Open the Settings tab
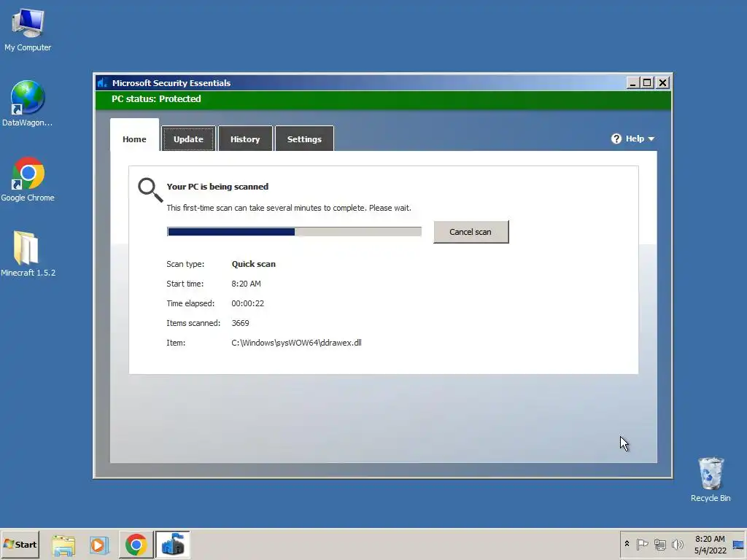Viewport: 747px width, 560px height. coord(304,139)
